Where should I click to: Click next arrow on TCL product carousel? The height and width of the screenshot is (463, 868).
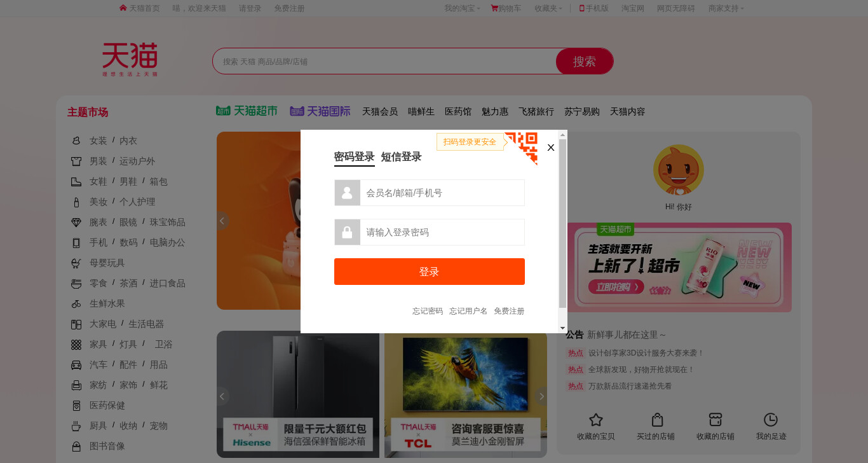541,396
